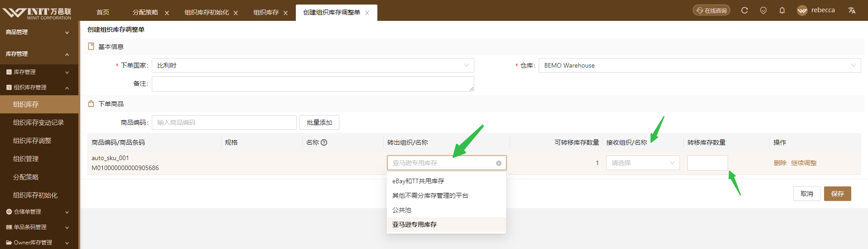Choose 亚马逊专用库存 from the dropdown list
This screenshot has height=249, width=868.
[446, 225]
